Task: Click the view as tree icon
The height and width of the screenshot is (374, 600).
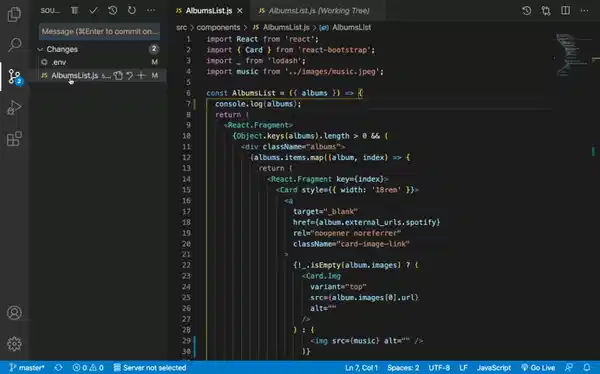Action: click(x=75, y=11)
